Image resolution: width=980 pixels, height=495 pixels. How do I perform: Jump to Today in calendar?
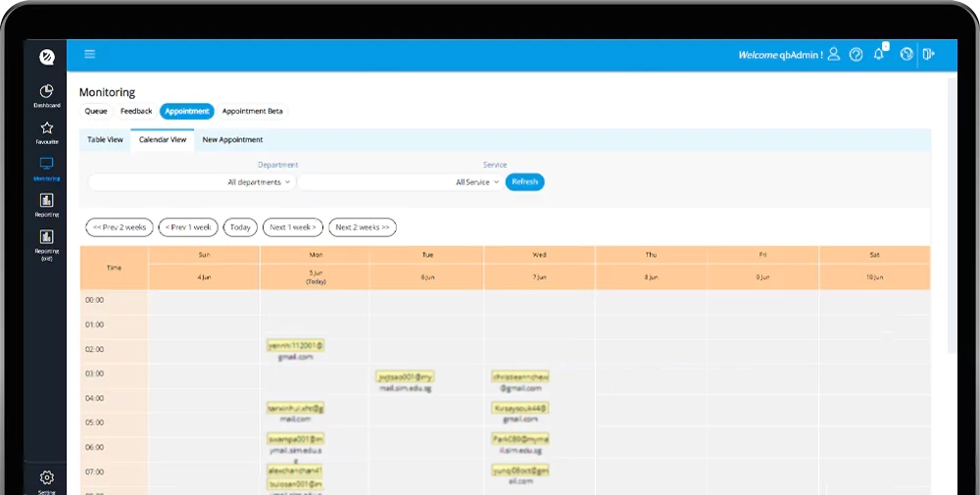240,227
